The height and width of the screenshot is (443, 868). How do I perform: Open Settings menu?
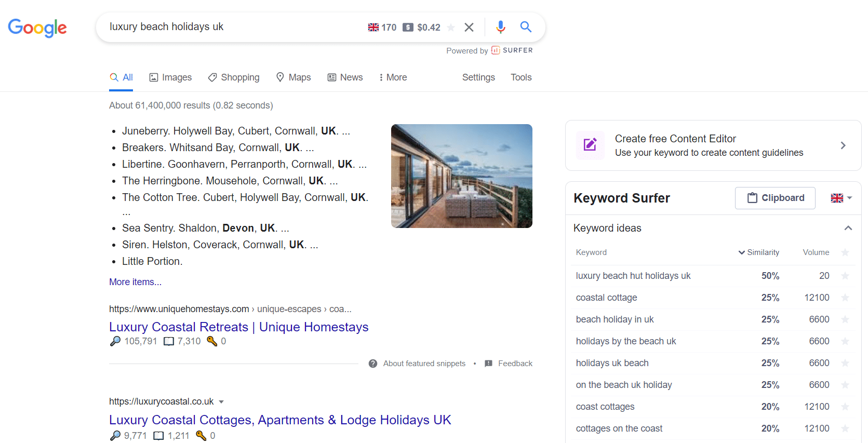(x=478, y=77)
